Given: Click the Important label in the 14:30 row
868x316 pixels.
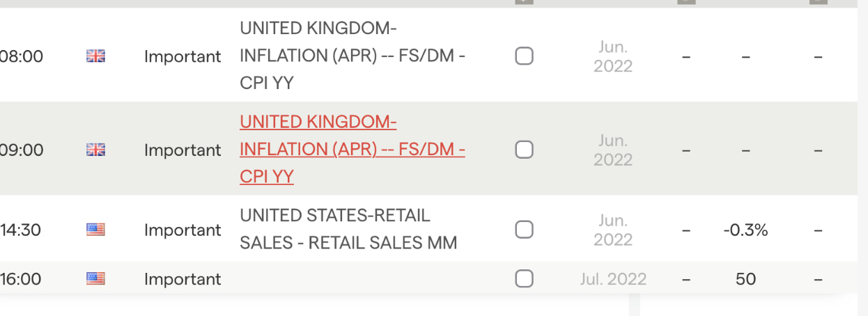Looking at the screenshot, I should click(183, 230).
